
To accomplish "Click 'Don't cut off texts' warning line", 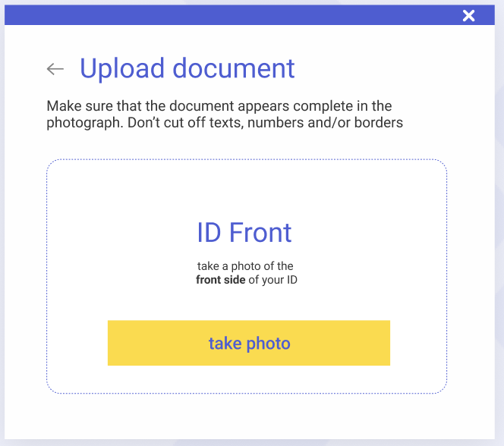I will tap(225, 123).
